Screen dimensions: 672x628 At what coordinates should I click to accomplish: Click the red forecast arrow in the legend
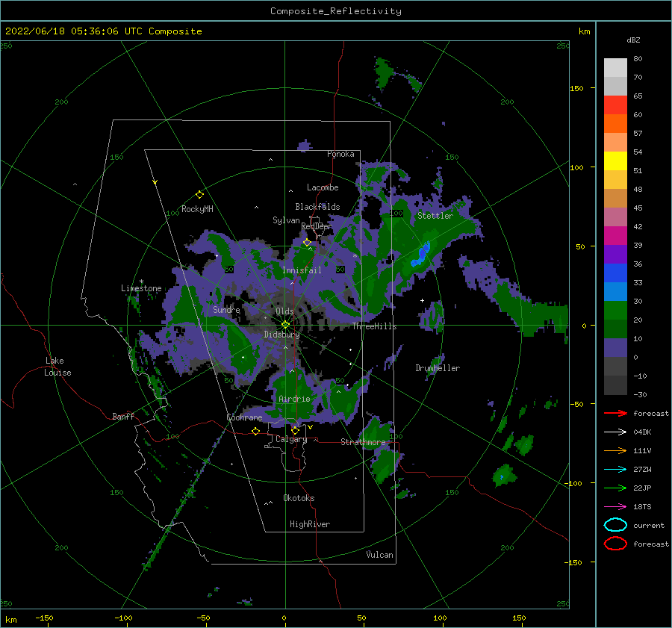pyautogui.click(x=615, y=413)
